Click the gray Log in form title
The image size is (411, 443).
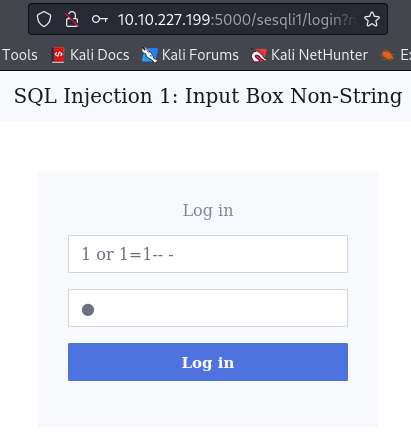pyautogui.click(x=208, y=211)
